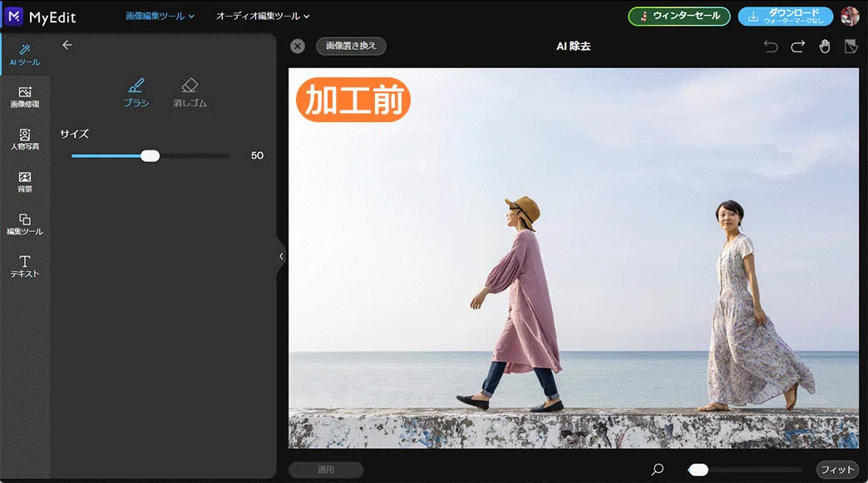868x483 pixels.
Task: Adjust the サイズ brush size slider
Action: pos(150,155)
